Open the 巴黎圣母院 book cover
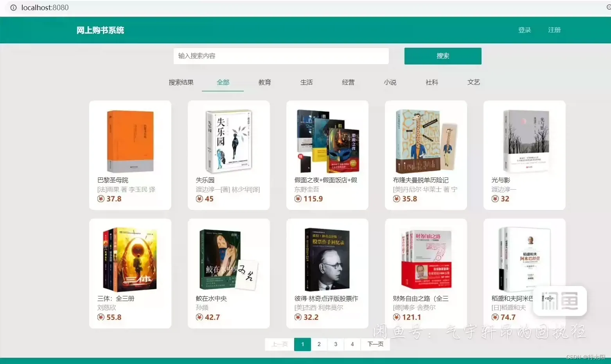The image size is (611, 364). pyautogui.click(x=130, y=141)
